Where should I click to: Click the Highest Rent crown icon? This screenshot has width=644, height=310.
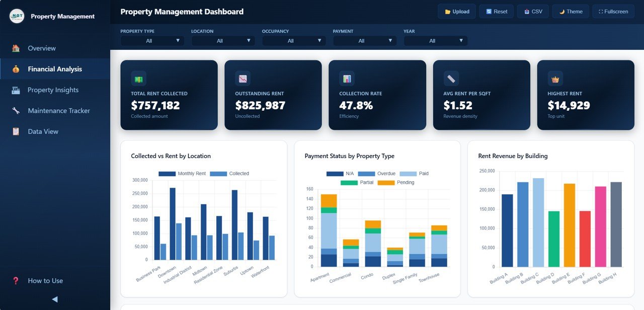pos(555,79)
